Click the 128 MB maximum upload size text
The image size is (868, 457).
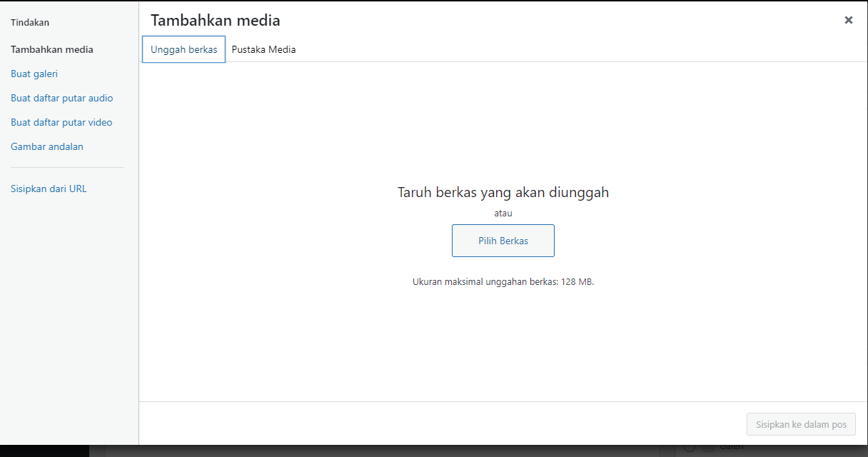pos(503,281)
